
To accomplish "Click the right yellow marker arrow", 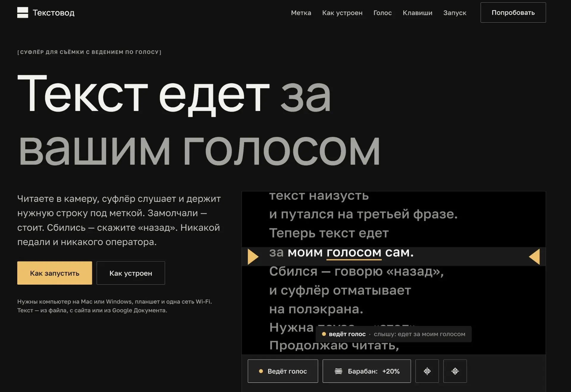I will pos(534,257).
